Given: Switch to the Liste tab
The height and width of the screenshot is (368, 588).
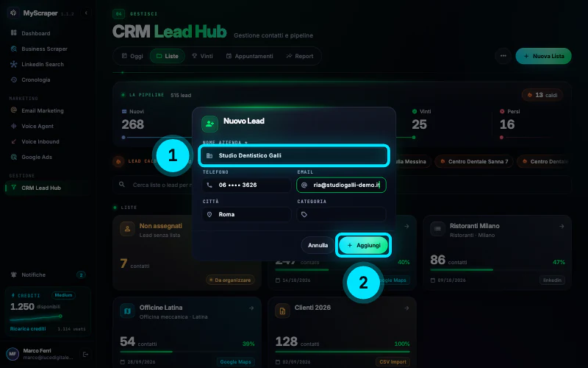Looking at the screenshot, I should (x=168, y=56).
